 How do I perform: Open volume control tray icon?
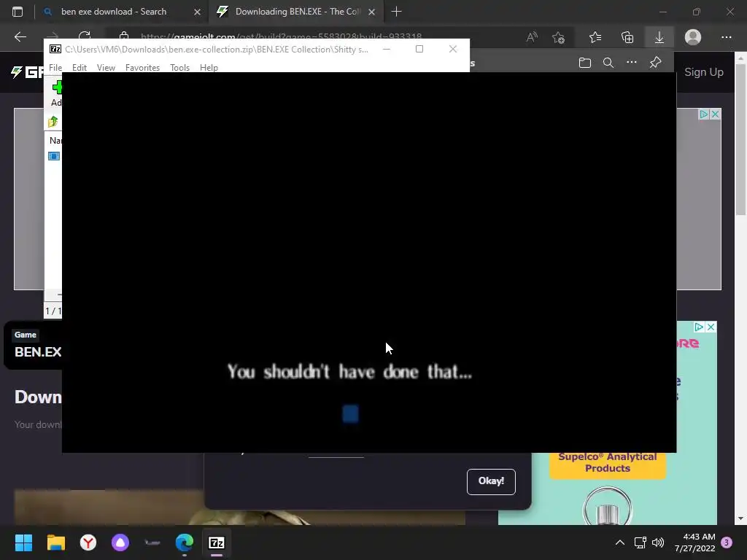coord(658,542)
